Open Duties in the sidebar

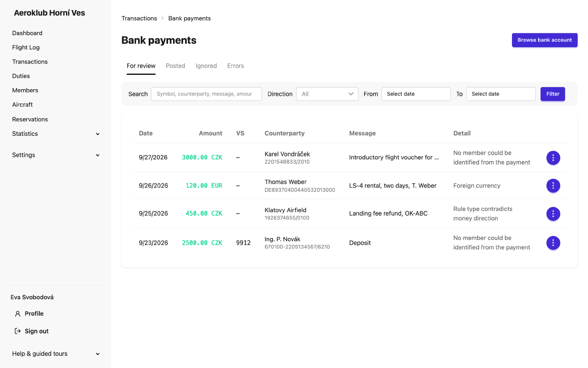point(21,76)
